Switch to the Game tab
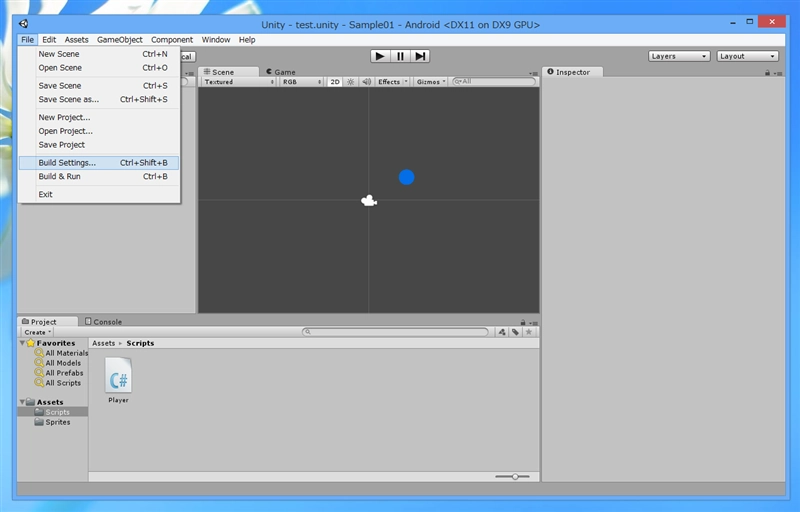Viewport: 800px width, 512px height. [281, 72]
